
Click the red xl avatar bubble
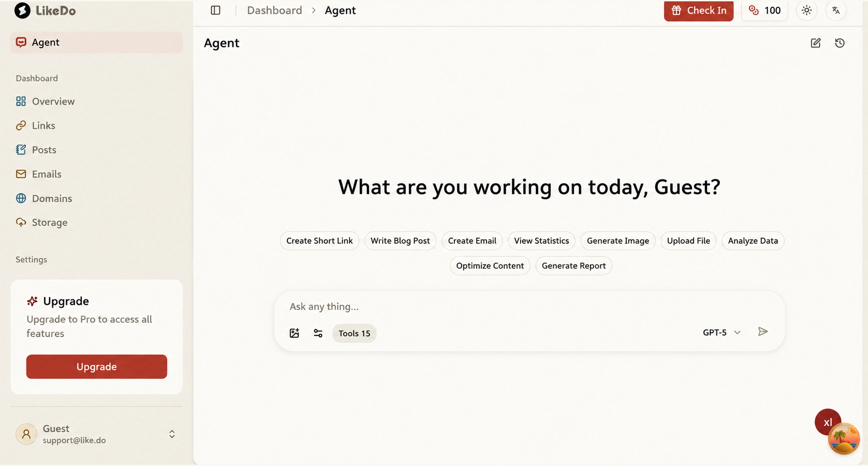827,421
